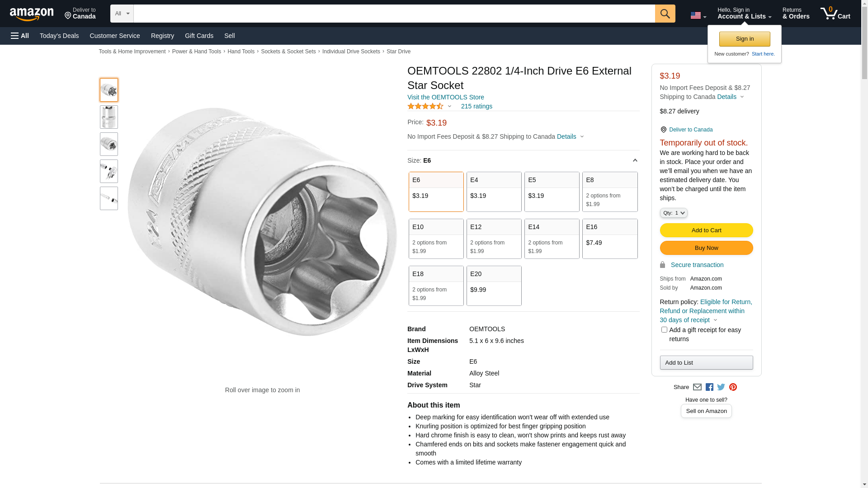The height and width of the screenshot is (488, 868).
Task: Share product on Facebook icon
Action: 709,387
